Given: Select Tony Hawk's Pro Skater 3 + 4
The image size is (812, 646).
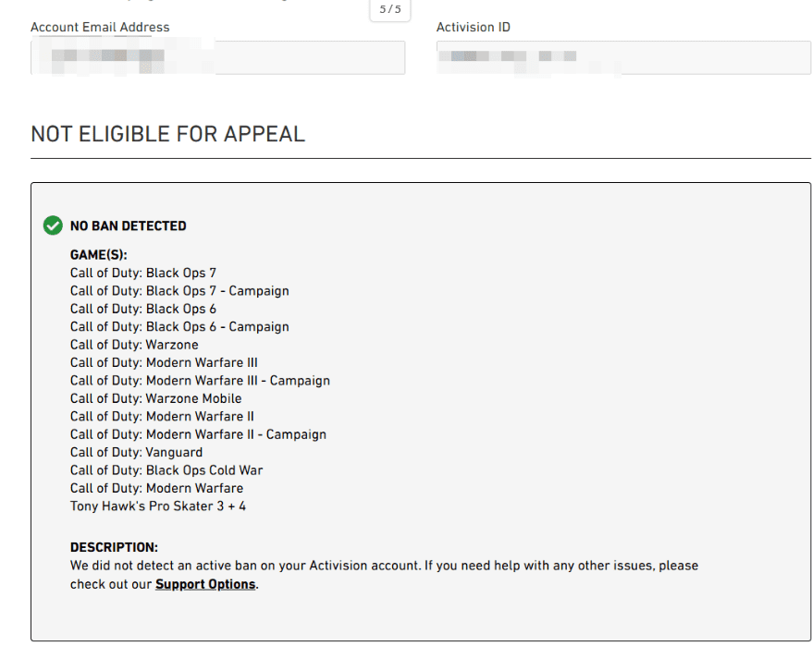Looking at the screenshot, I should click(x=158, y=506).
